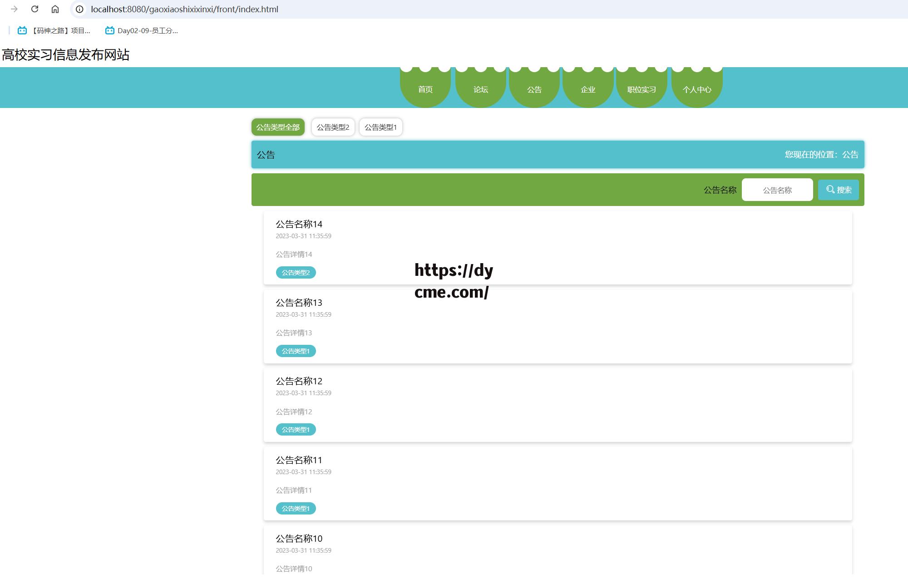The image size is (908, 588).
Task: Click the 公告名称 search input field
Action: point(777,190)
